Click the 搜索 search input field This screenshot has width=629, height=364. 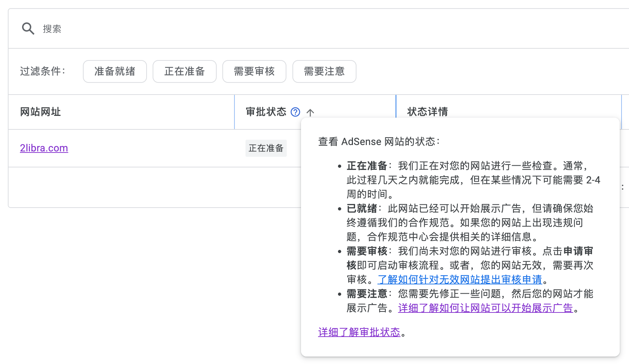coord(320,29)
